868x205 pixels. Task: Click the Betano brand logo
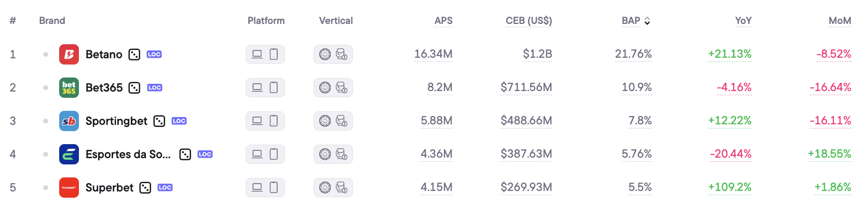click(69, 54)
